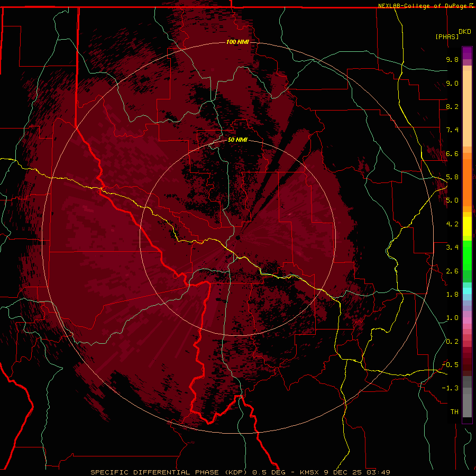
Task: Click the 9.8 value on color scale
Action: point(452,59)
